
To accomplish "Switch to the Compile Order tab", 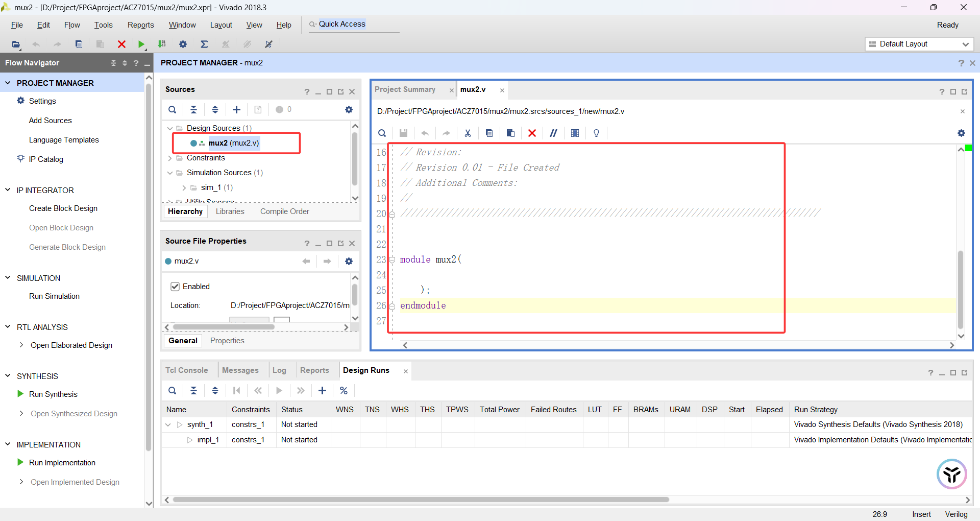I will (x=285, y=211).
